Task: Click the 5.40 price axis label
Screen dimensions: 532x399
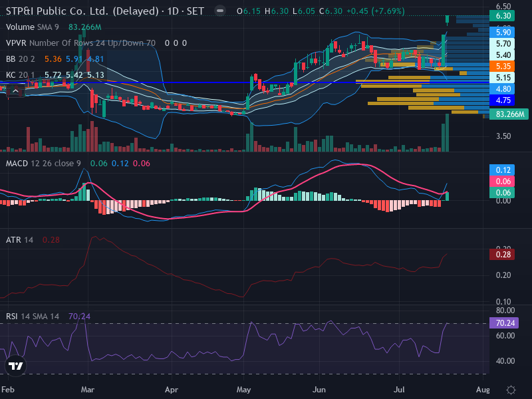Action: point(502,55)
